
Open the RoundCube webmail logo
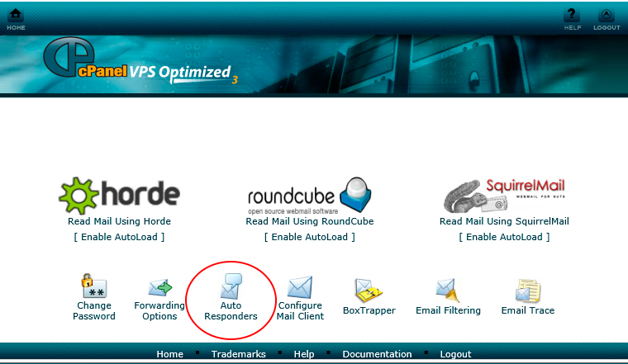310,196
